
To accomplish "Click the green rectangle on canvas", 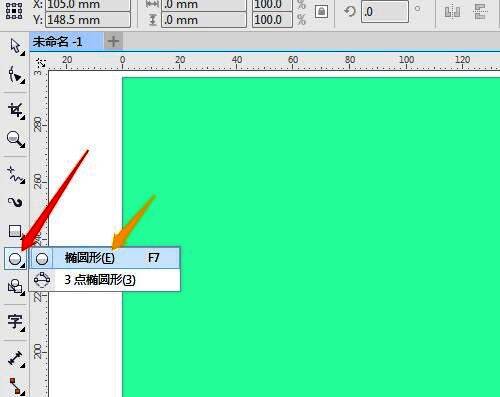I will pos(311,237).
